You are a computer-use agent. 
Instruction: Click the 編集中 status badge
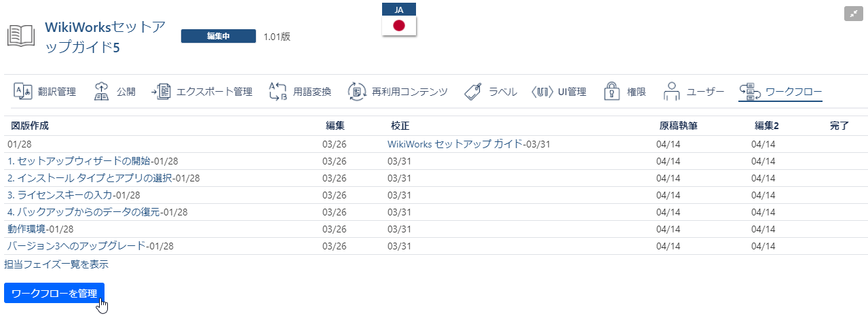pyautogui.click(x=218, y=36)
